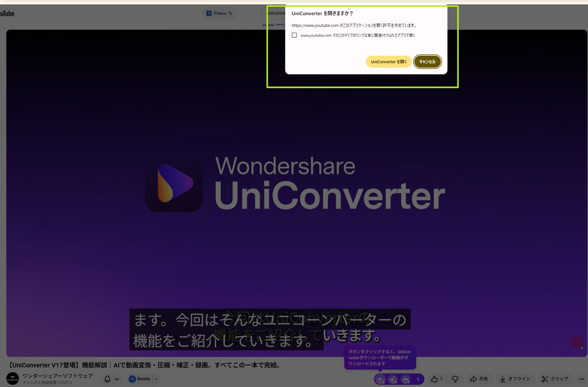
Task: Select the UniConverter video download icon
Action: pyautogui.click(x=380, y=379)
